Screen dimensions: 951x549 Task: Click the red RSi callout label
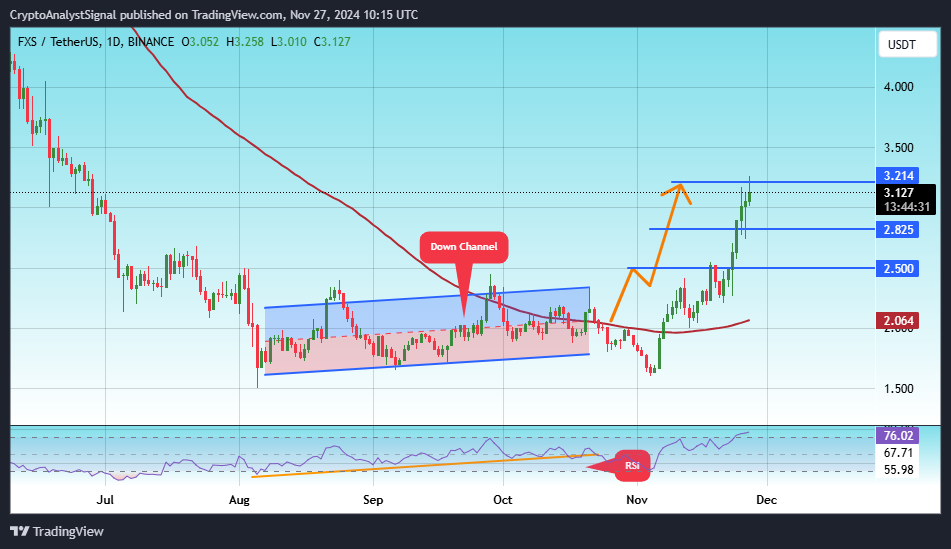pyautogui.click(x=633, y=466)
